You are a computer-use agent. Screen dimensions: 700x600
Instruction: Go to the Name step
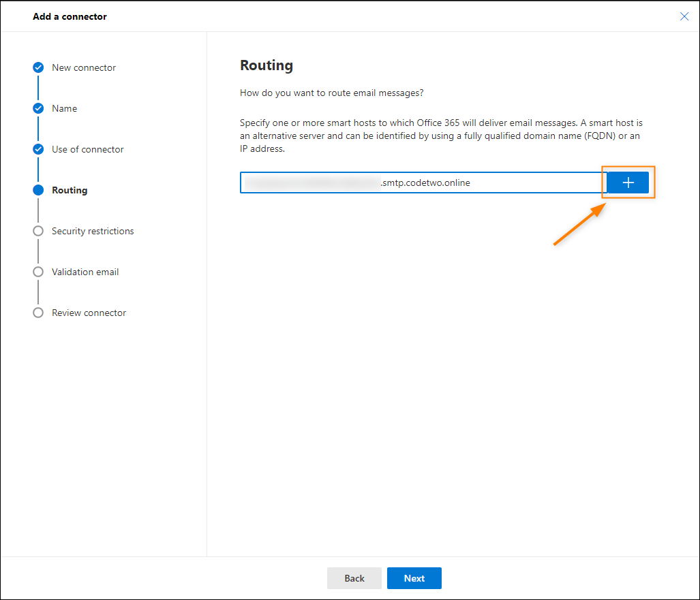pos(64,108)
